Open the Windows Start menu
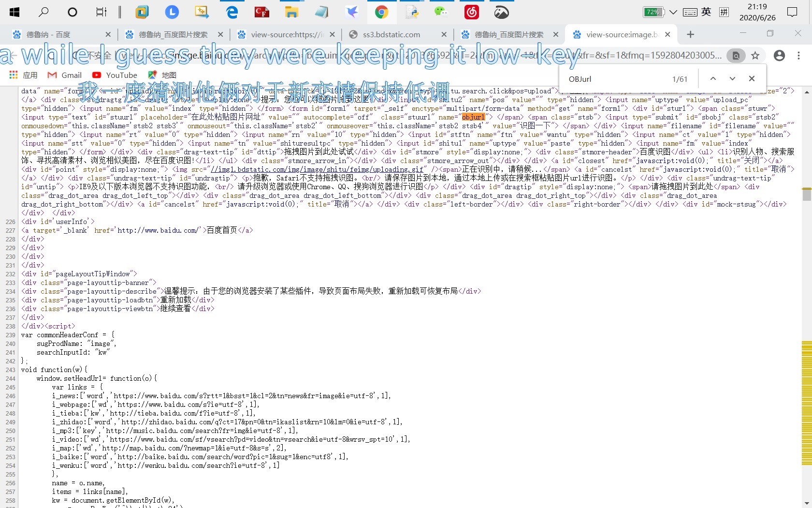812x508 pixels. tap(14, 12)
